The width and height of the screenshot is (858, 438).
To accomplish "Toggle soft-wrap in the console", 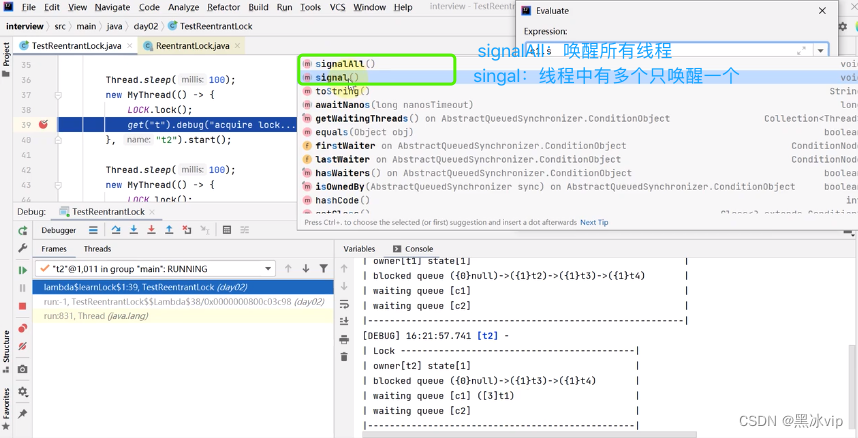I will [344, 304].
